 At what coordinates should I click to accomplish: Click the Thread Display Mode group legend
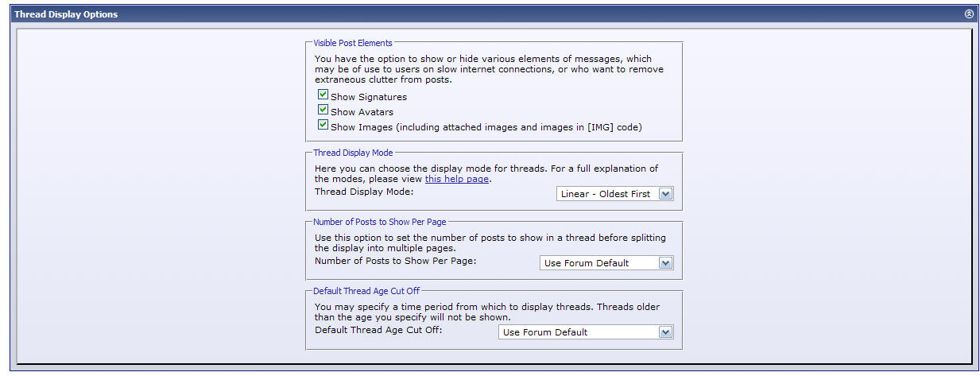point(353,153)
